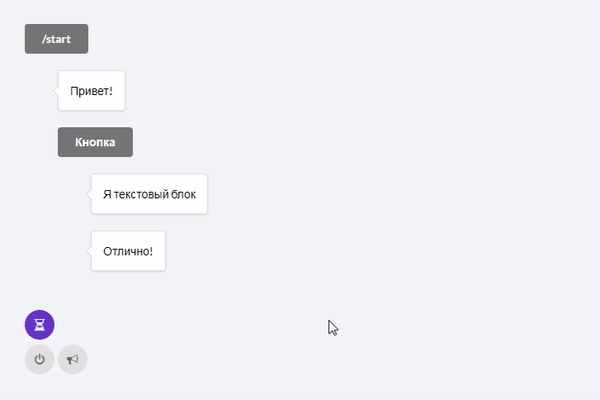Click the Отлично! message bubble
The height and width of the screenshot is (400, 600).
coord(128,251)
